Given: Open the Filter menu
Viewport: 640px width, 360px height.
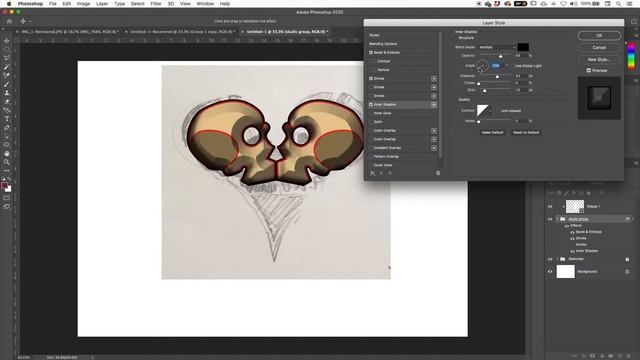Looking at the screenshot, I should pos(156,4).
